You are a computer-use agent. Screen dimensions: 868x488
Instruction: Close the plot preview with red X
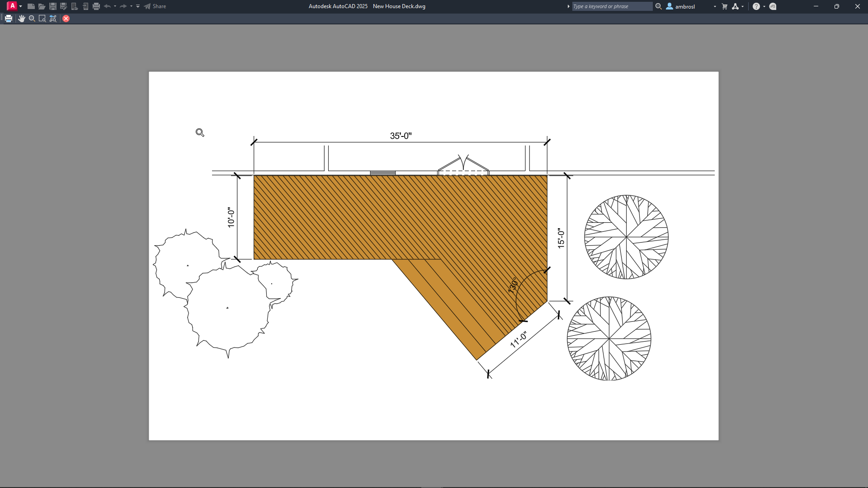coord(66,19)
